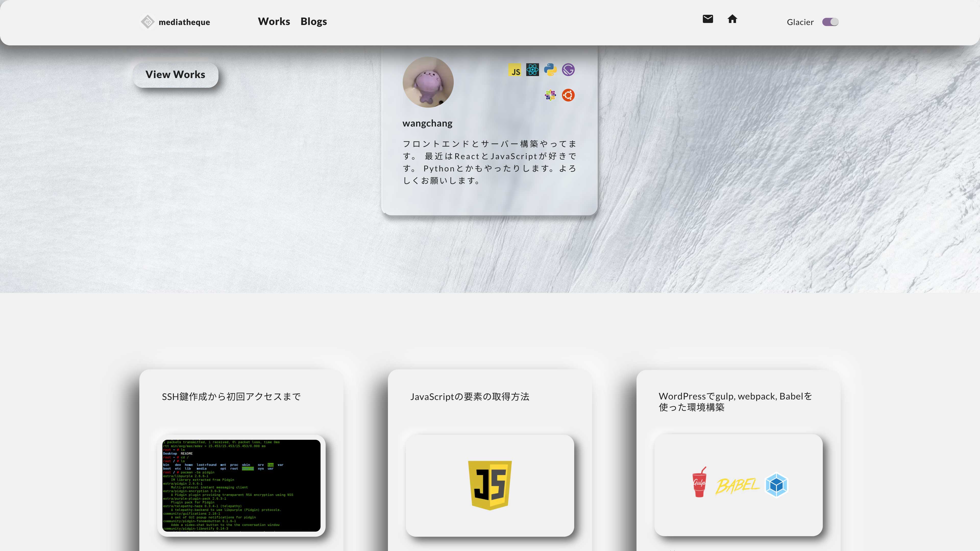The height and width of the screenshot is (551, 980).
Task: Toggle the Glacier theme switch
Action: pyautogui.click(x=830, y=22)
